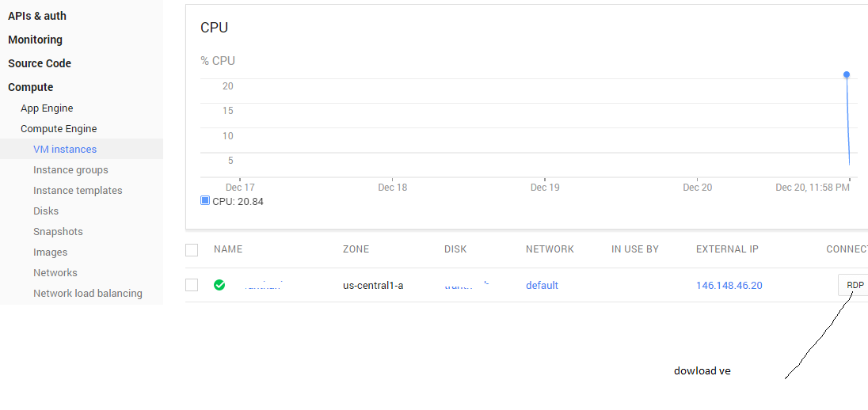Image resolution: width=868 pixels, height=410 pixels.
Task: Go to VM instances page
Action: point(65,150)
